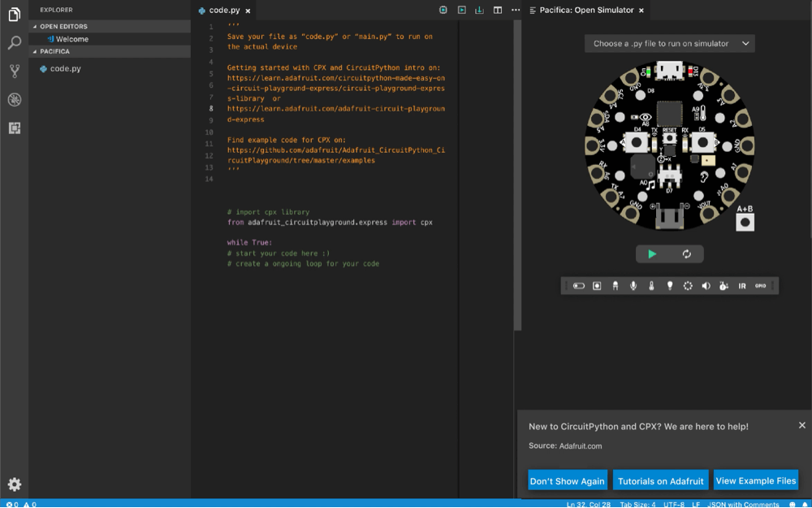Change the UTF-8 encoding in status bar

click(x=674, y=505)
